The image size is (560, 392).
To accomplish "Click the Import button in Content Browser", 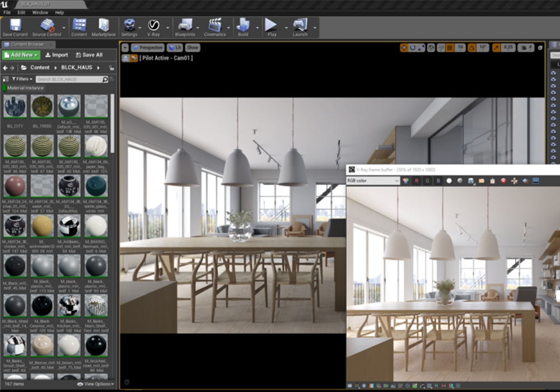I will 57,55.
